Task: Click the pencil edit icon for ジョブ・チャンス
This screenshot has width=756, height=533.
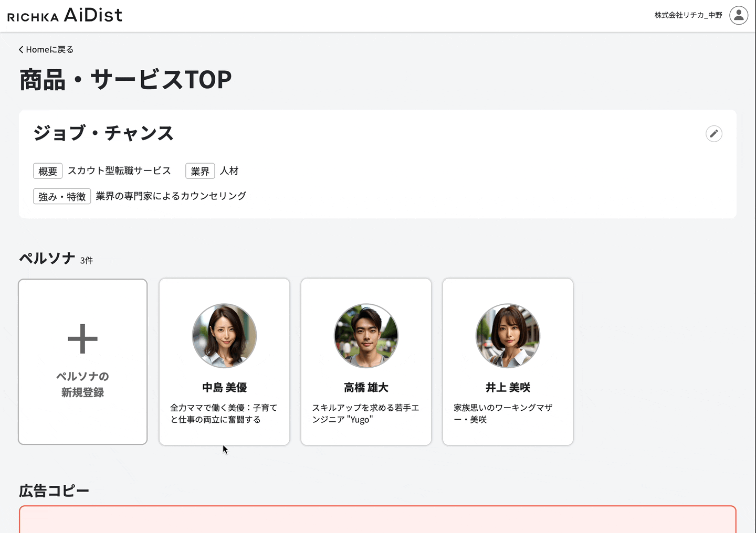Action: 713,134
